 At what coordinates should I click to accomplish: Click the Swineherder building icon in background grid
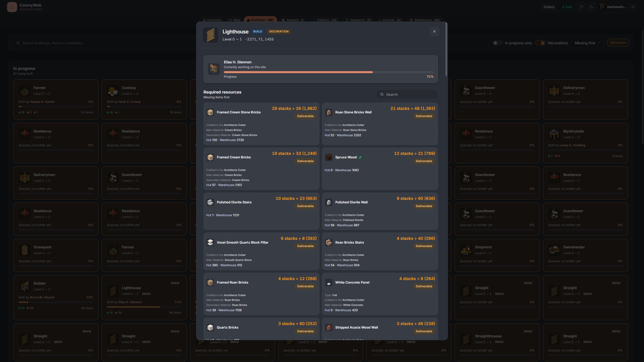(554, 250)
